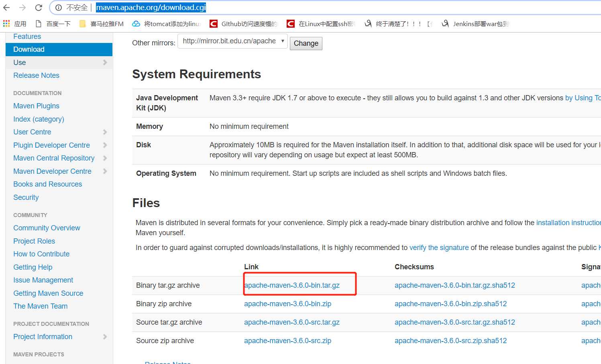Select the Download sidebar item
601x364 pixels.
tap(59, 49)
